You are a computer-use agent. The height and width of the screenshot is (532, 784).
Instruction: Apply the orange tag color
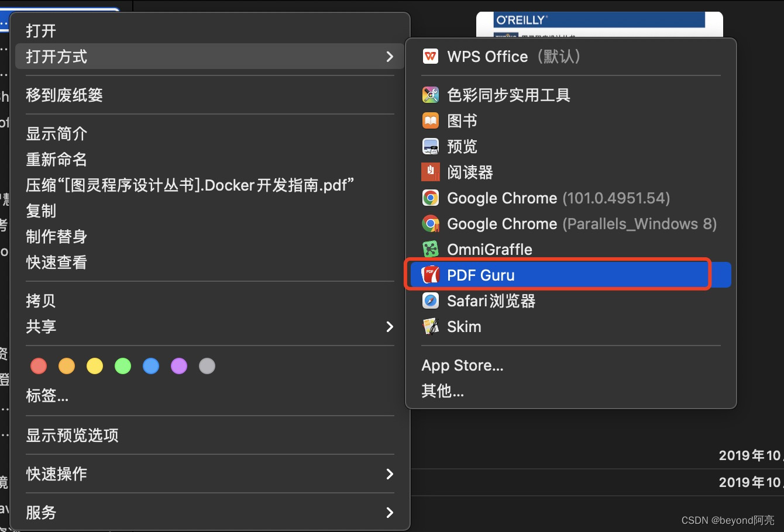[x=67, y=366]
